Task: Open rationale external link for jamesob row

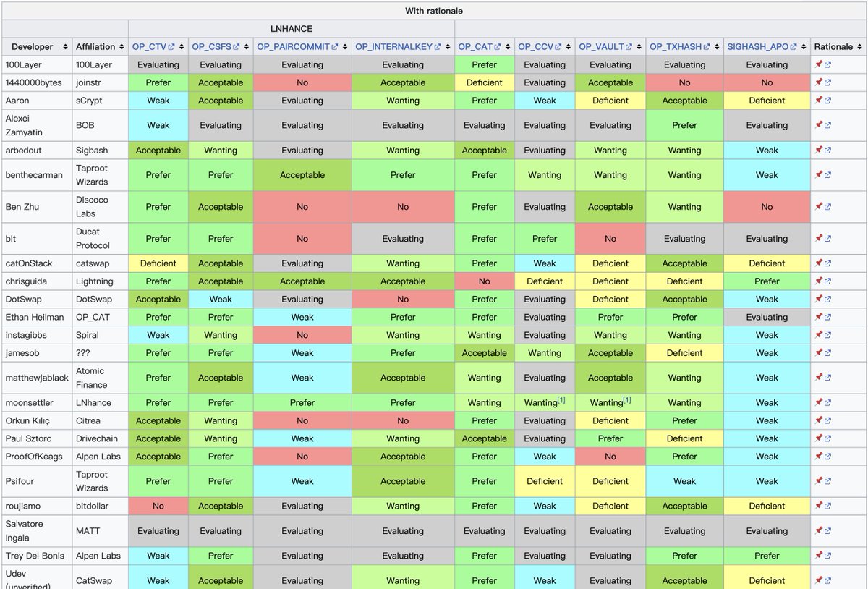Action: click(x=827, y=353)
